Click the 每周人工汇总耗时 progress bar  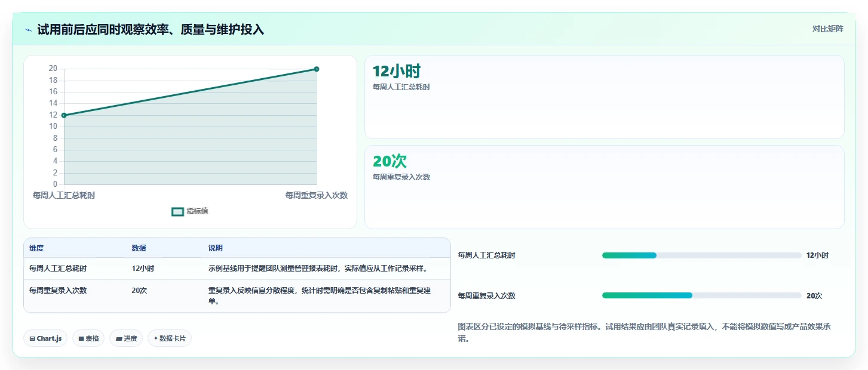[x=702, y=255]
